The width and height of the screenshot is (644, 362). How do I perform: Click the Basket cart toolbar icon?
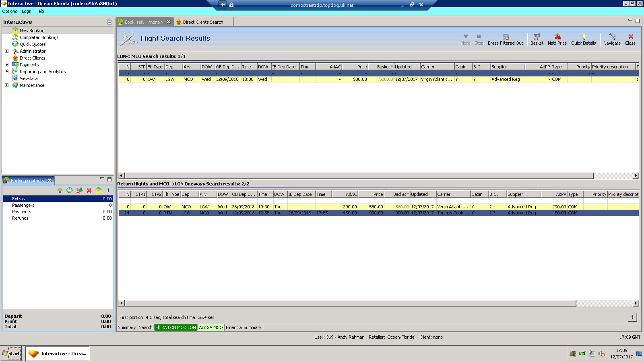click(537, 37)
